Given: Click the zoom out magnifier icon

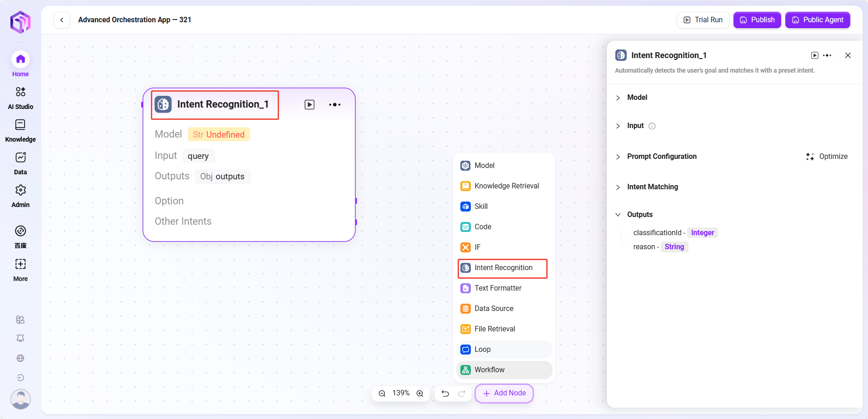Looking at the screenshot, I should 382,394.
